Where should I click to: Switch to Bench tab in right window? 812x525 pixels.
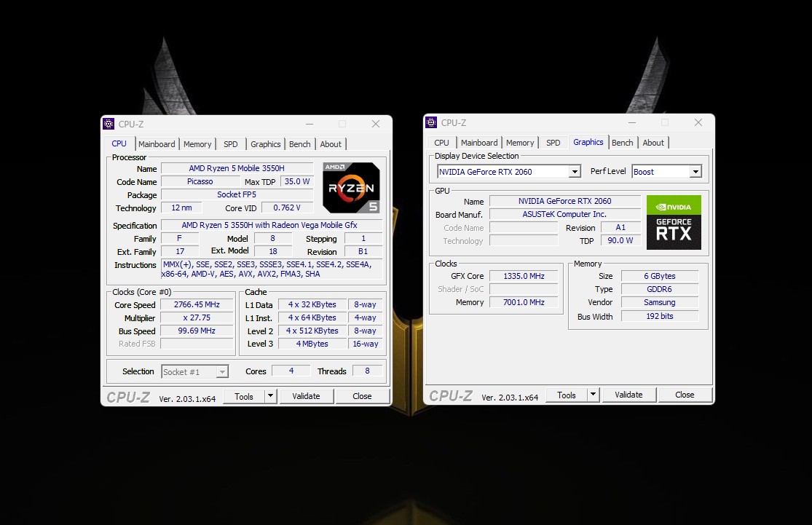[623, 143]
